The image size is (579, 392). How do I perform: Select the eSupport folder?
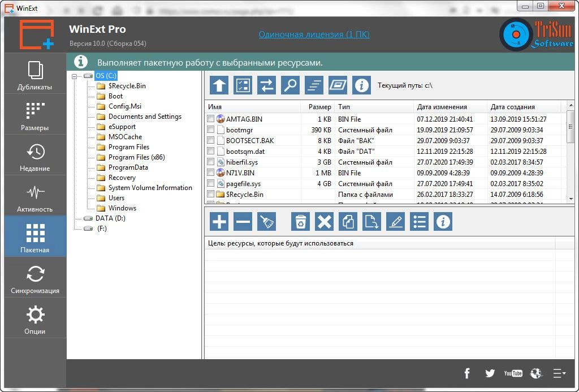click(122, 126)
